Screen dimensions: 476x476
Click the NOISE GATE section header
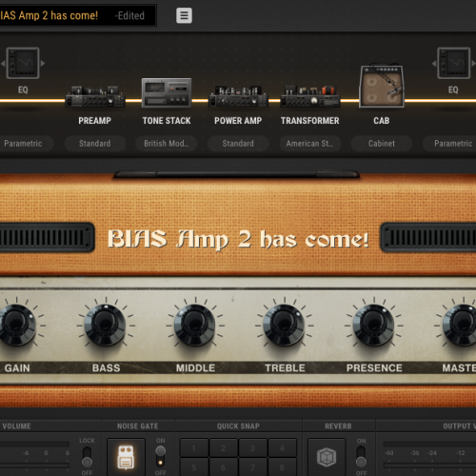coord(137,426)
